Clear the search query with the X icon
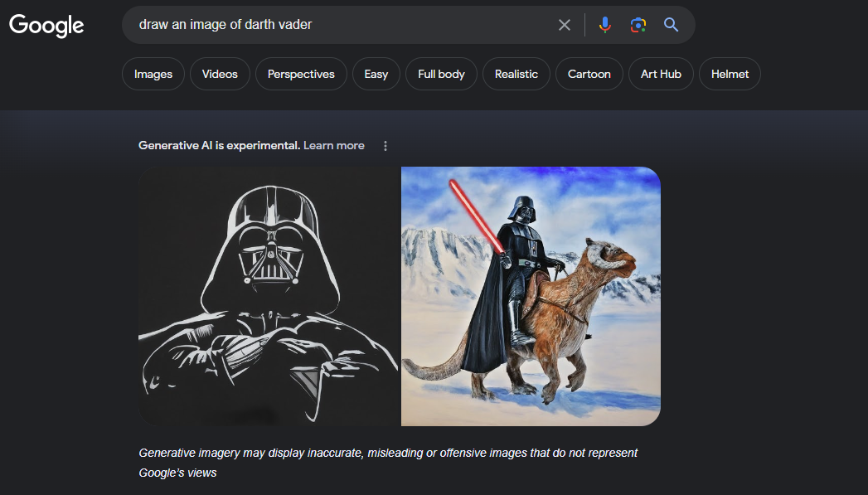Screen dimensions: 868x495 tap(564, 25)
